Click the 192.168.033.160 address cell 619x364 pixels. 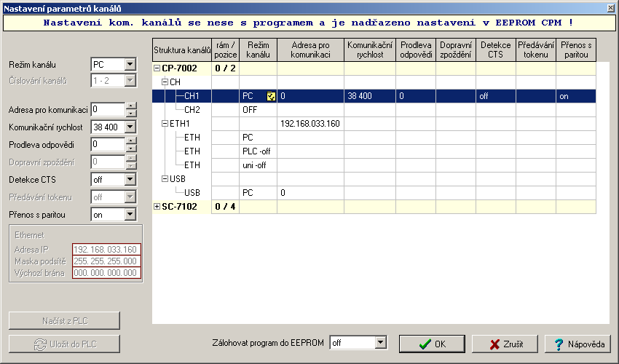310,124
